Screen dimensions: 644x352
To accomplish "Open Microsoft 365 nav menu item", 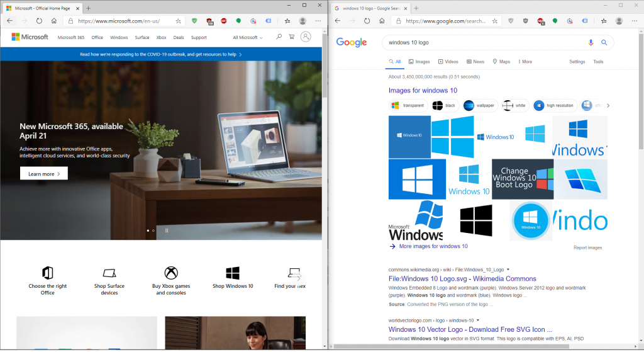I will click(x=70, y=37).
